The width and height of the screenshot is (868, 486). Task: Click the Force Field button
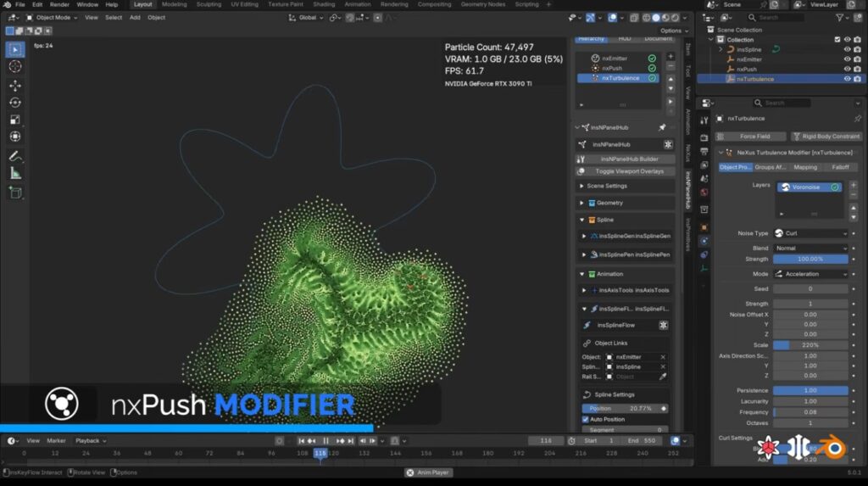[x=750, y=137]
